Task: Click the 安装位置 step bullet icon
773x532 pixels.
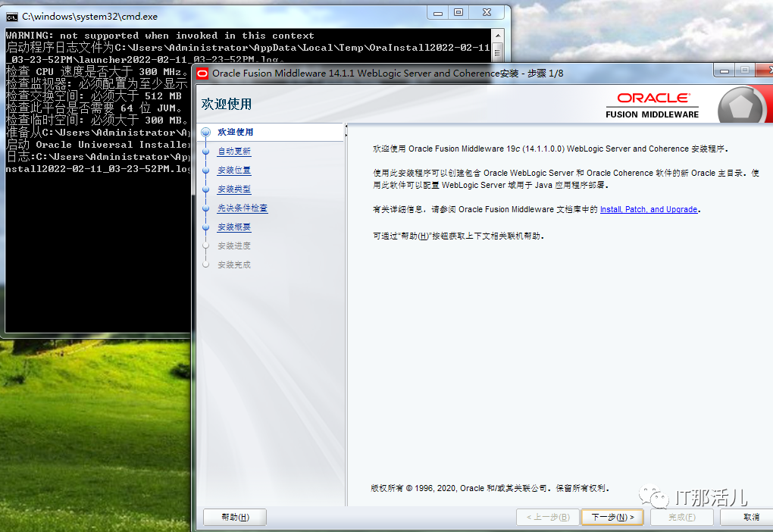Action: tap(206, 170)
